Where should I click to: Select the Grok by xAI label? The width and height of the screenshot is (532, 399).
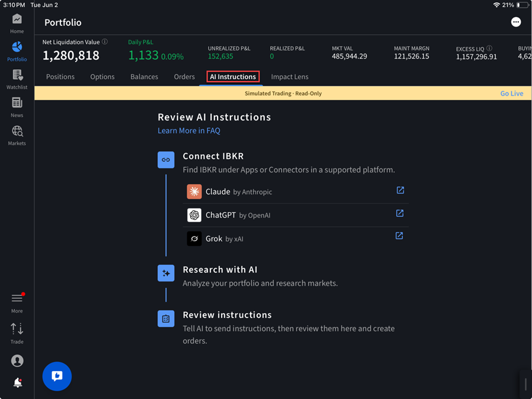[224, 239]
